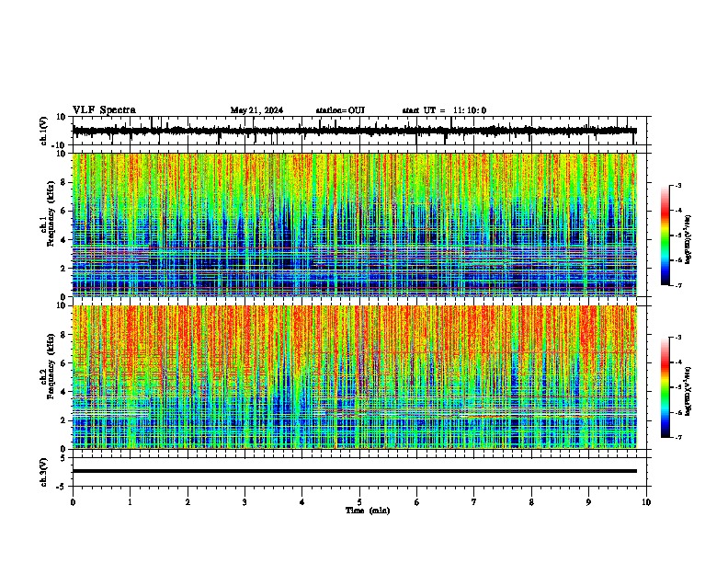The height and width of the screenshot is (563, 728).
Task: Click the ch.1 voltage waveform trace
Action: 355,131
